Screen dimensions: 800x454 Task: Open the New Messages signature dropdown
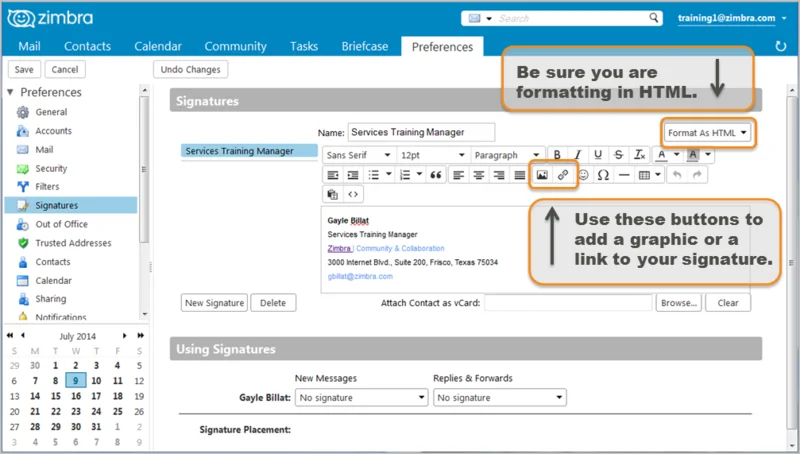(361, 397)
